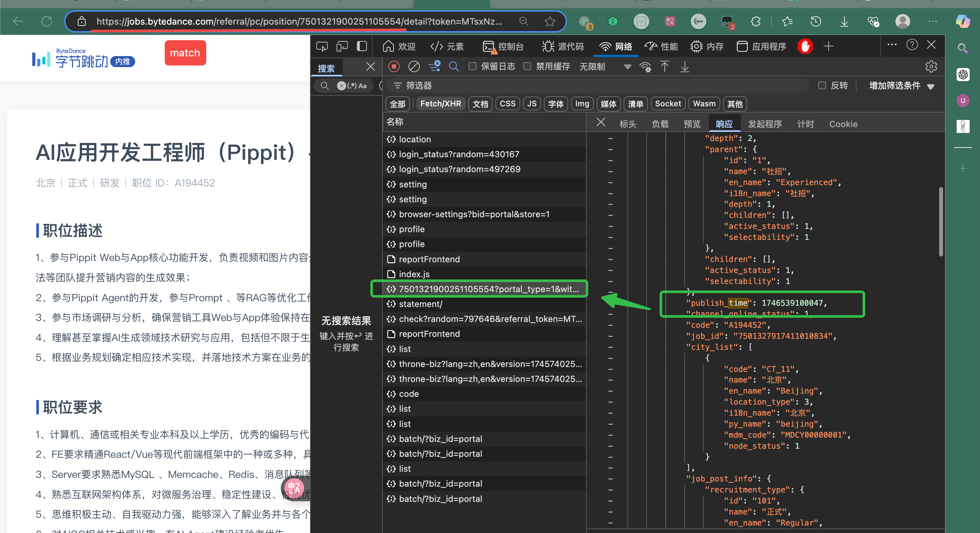Open network settings gear icon
This screenshot has height=533, width=980.
click(x=931, y=67)
